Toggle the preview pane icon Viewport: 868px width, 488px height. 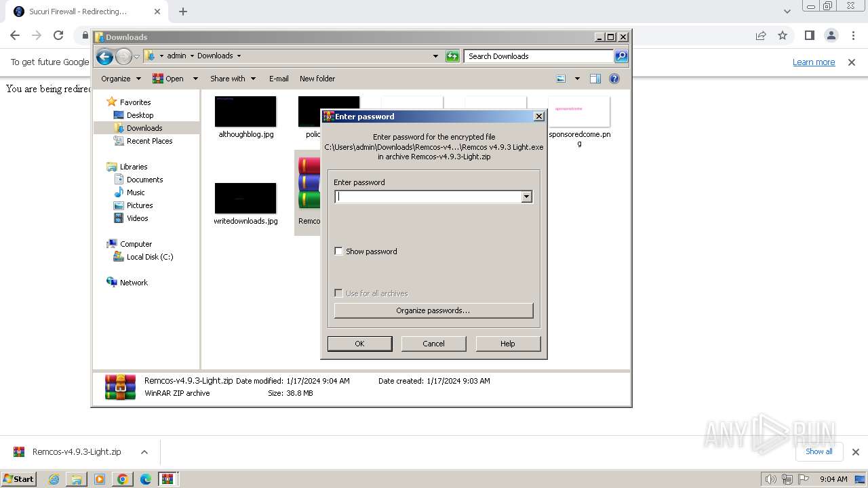(595, 79)
